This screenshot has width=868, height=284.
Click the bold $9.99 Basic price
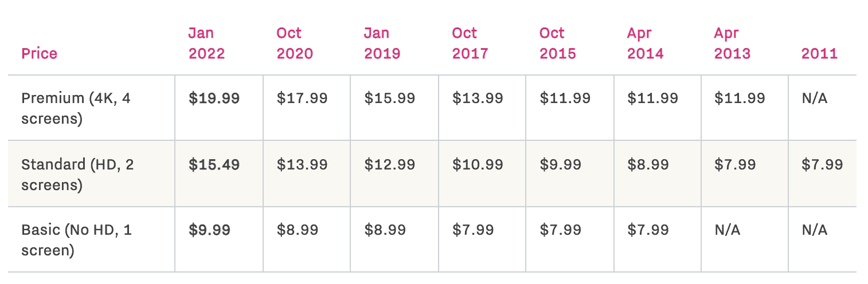coord(210,230)
